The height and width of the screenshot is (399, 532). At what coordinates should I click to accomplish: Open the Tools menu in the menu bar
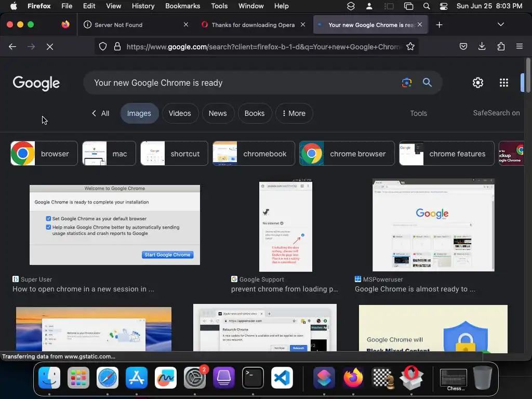[x=219, y=6]
